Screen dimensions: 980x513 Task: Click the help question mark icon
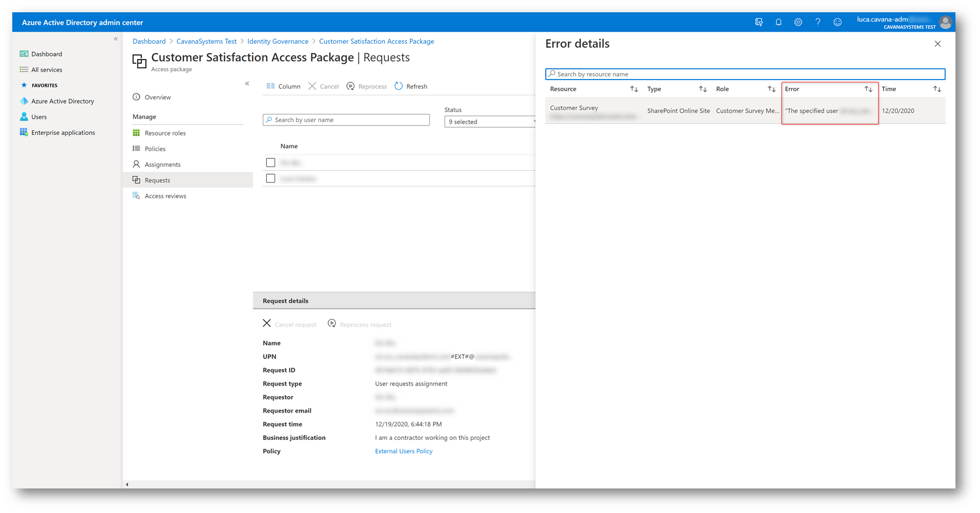(818, 22)
